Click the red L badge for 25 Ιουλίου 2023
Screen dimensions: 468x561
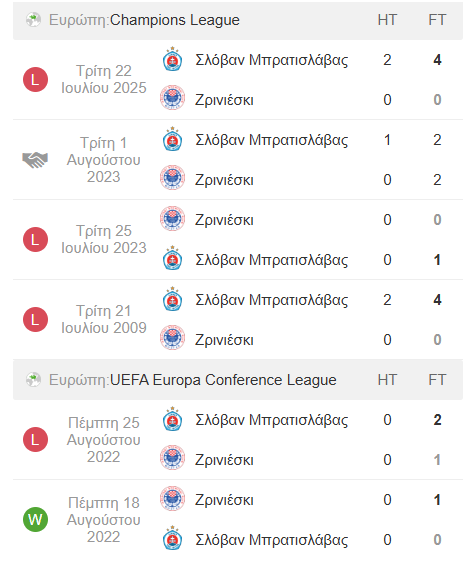coord(35,239)
